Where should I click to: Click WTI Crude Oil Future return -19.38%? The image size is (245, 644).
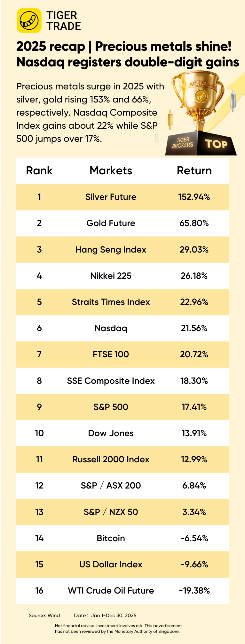click(194, 591)
